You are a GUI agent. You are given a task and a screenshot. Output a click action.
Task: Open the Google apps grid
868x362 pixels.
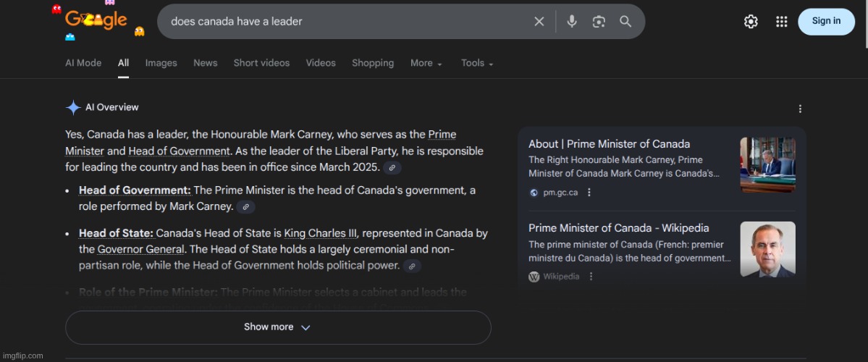click(x=781, y=22)
